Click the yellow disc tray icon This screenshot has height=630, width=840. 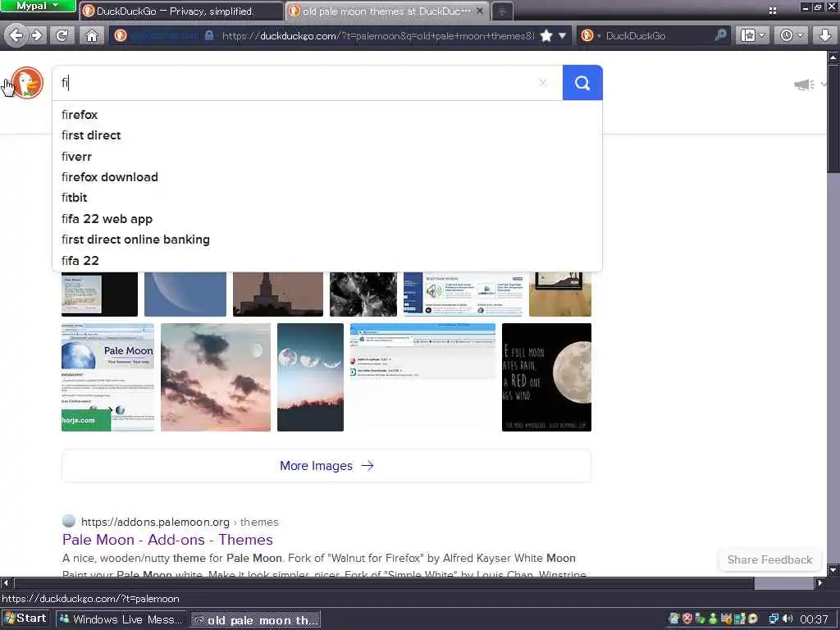coord(753,619)
